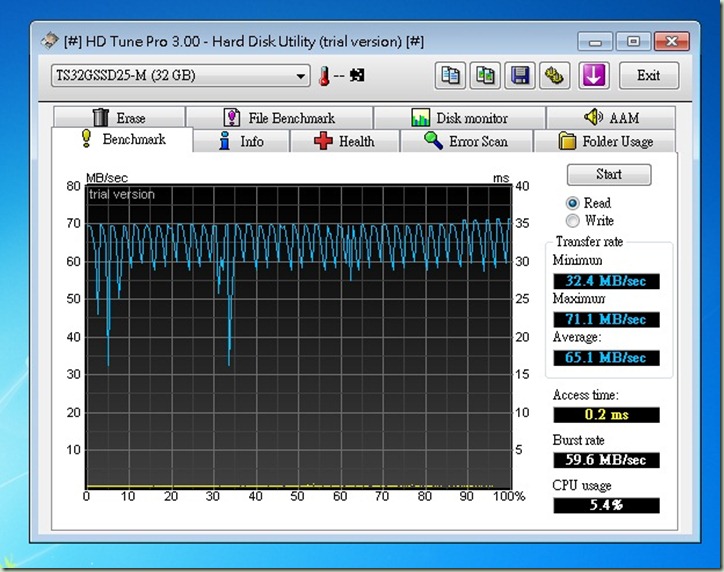Click the Start benchmark button
The width and height of the screenshot is (724, 572).
[609, 175]
